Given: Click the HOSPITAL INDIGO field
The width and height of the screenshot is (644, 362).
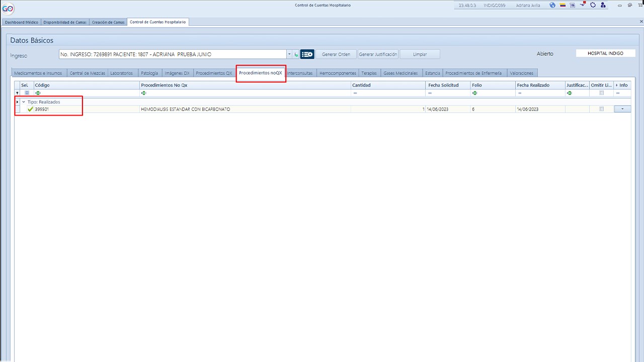Looking at the screenshot, I should point(605,53).
